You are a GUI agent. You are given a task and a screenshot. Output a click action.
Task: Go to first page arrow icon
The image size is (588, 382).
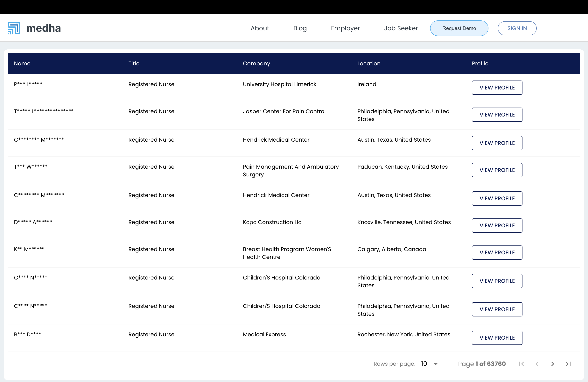[521, 364]
